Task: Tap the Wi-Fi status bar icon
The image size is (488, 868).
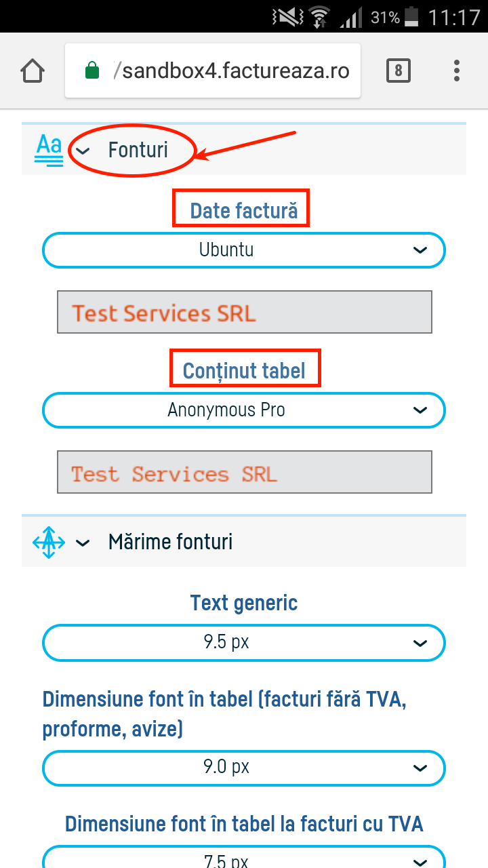Action: point(317,16)
